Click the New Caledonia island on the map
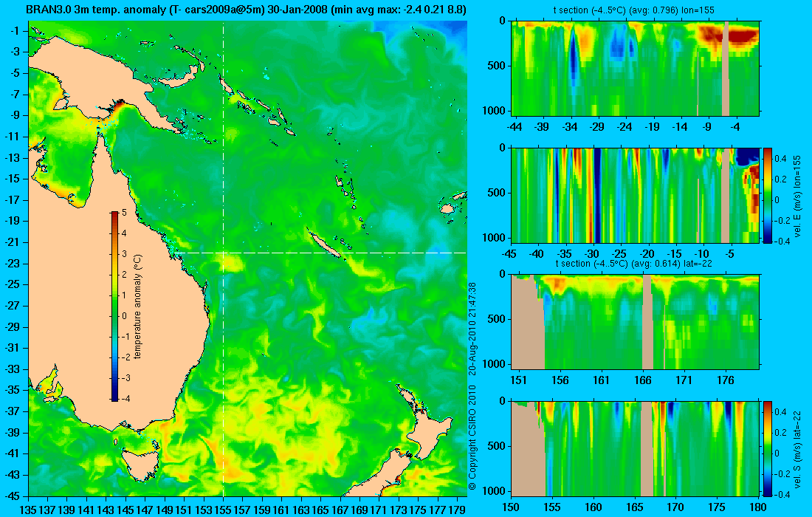Image resolution: width=812 pixels, height=517 pixels. (x=324, y=244)
